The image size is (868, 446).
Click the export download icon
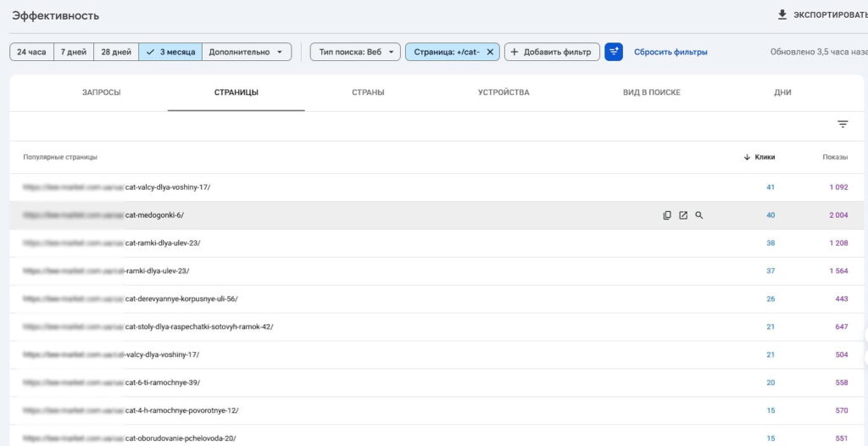point(782,15)
